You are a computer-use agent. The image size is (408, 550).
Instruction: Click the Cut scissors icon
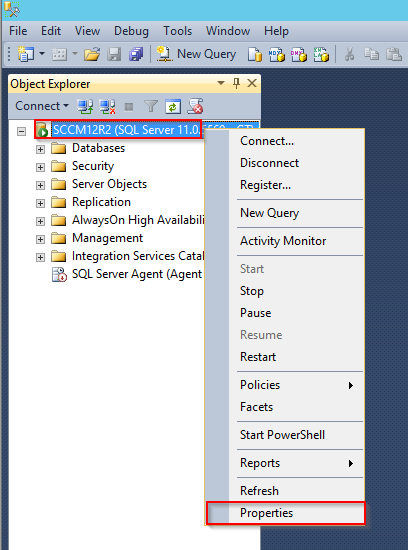(x=349, y=54)
